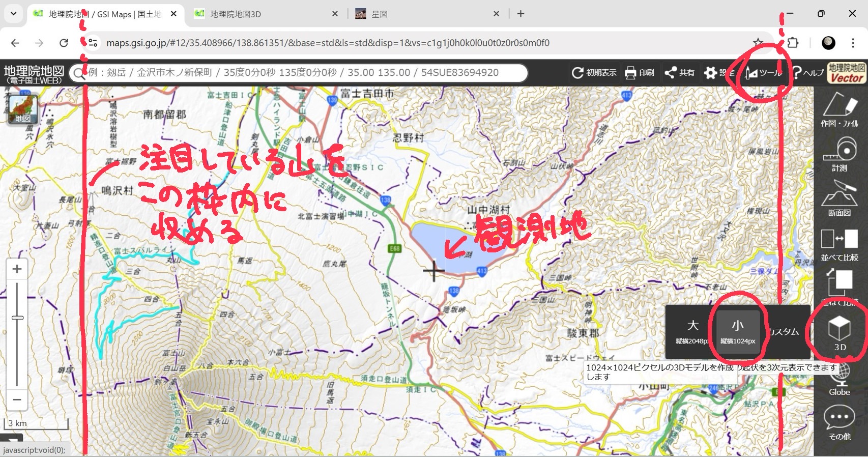868x457 pixels.
Task: Open the browser tab search dropdown
Action: (x=14, y=14)
